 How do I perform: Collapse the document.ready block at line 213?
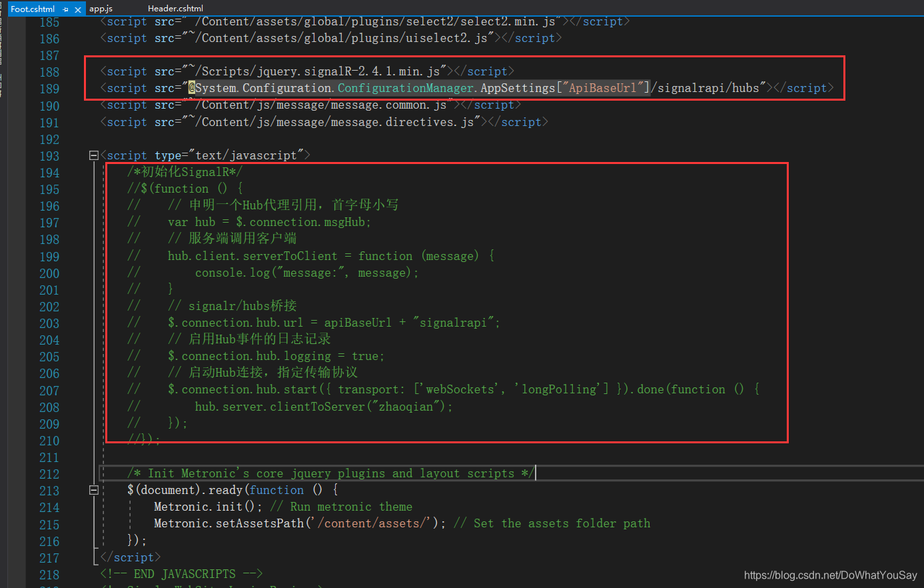click(93, 489)
